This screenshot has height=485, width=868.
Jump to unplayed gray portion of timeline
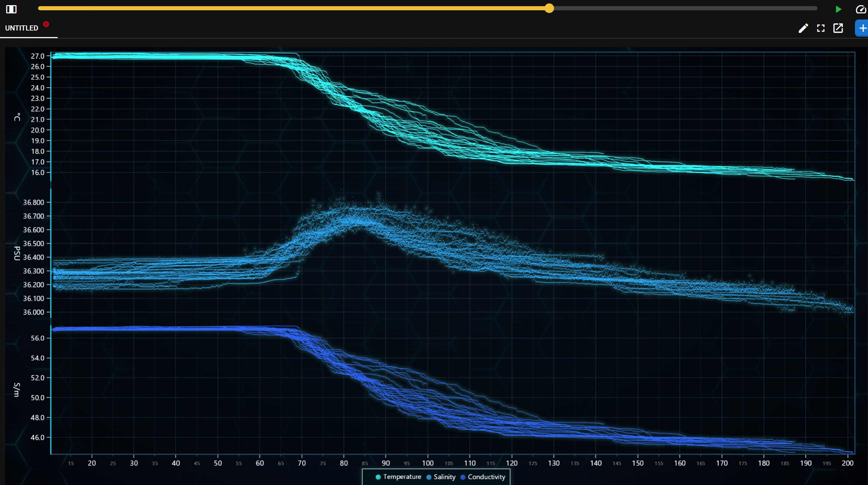coord(686,8)
